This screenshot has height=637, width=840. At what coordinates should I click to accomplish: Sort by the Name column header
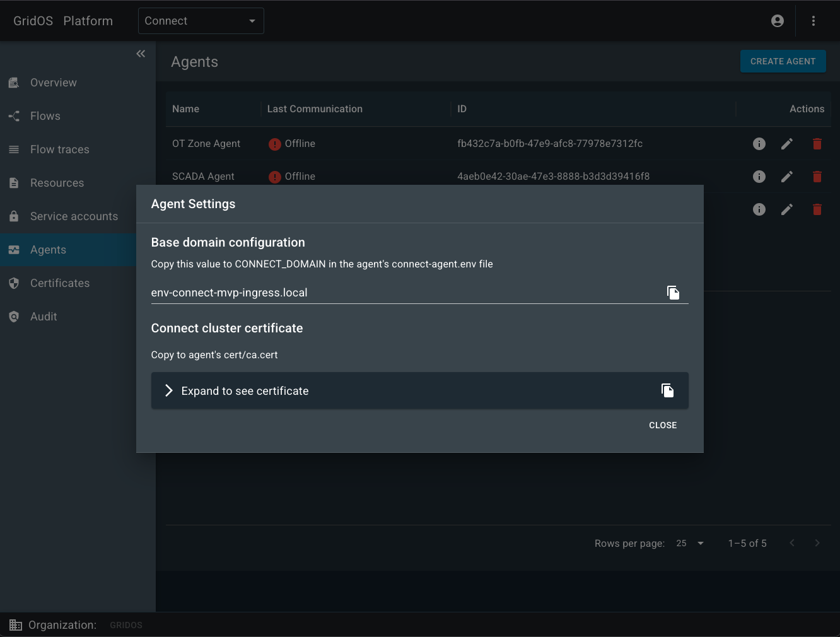(185, 109)
